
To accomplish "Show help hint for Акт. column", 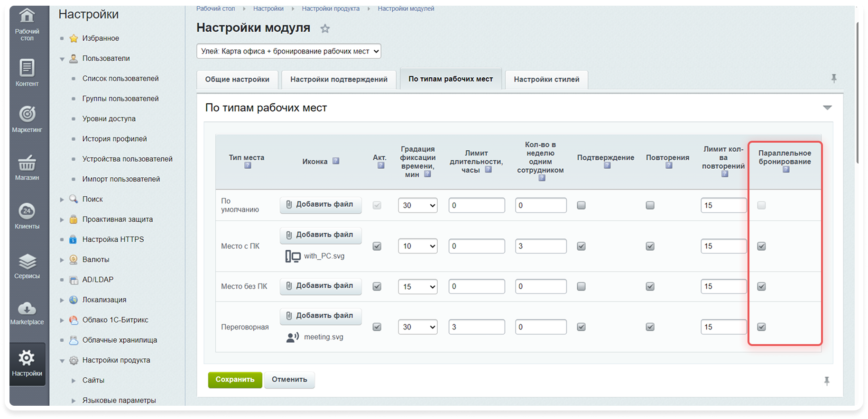I will tap(381, 165).
